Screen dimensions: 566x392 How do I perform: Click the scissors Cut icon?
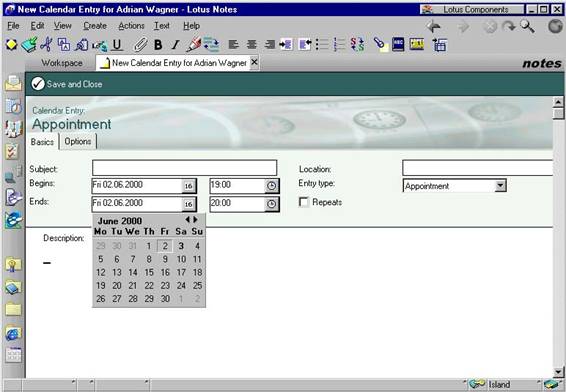click(x=46, y=45)
